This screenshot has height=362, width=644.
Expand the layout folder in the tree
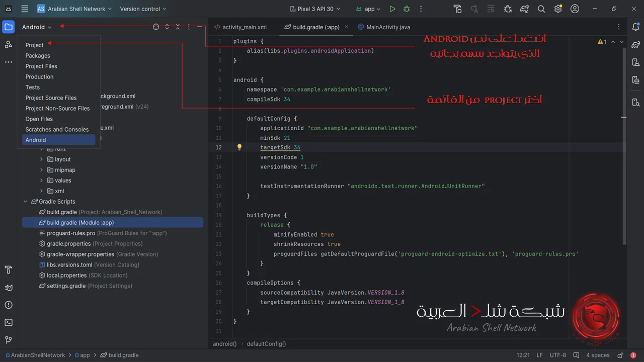click(x=41, y=159)
